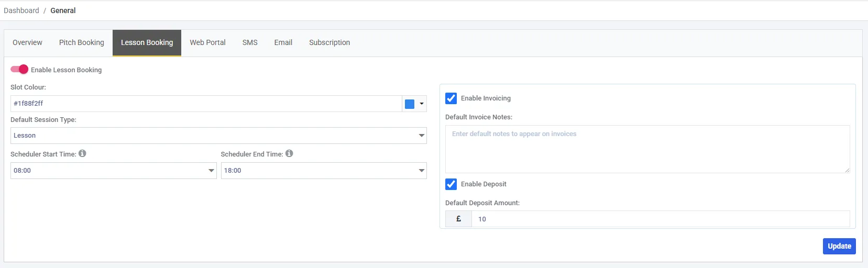The image size is (868, 268).
Task: Uncheck the Enable Invoicing checkbox
Action: coord(451,98)
